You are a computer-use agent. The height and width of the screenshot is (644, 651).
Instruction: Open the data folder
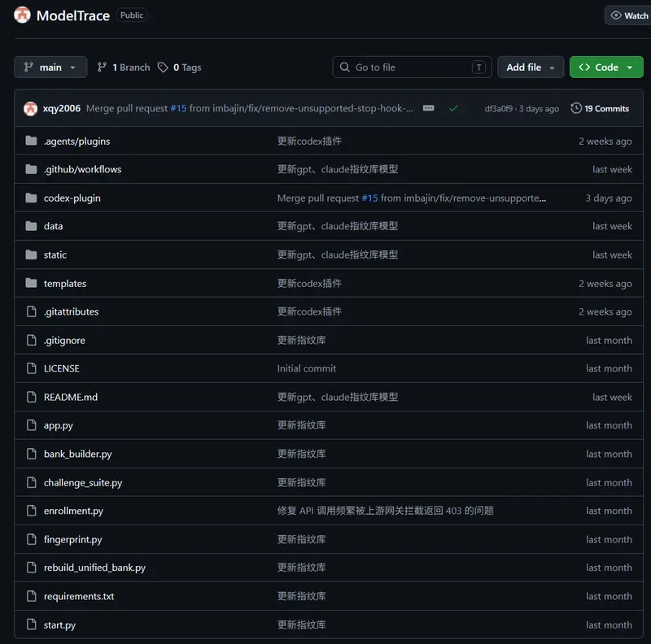coord(53,226)
